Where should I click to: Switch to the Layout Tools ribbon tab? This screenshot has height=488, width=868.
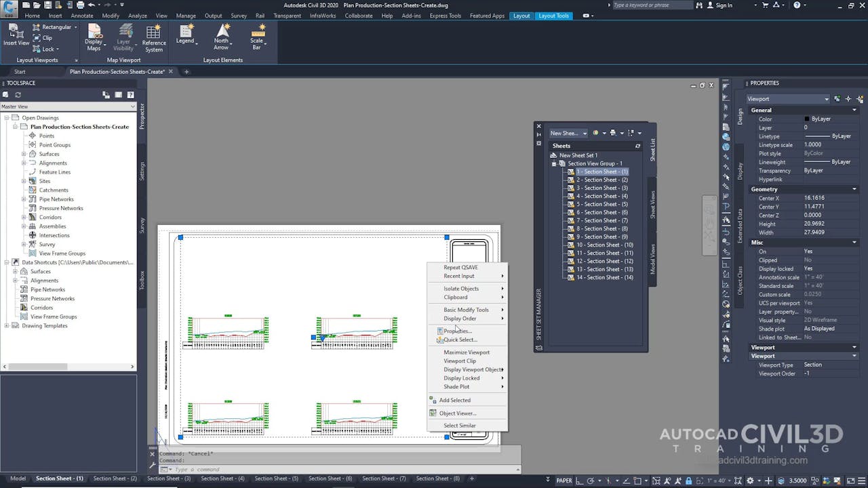pyautogui.click(x=554, y=16)
